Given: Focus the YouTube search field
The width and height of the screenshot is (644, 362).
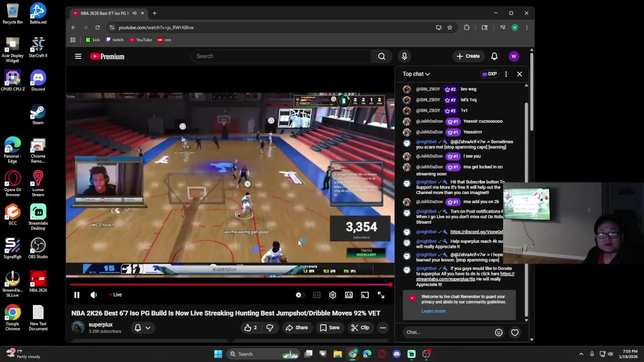Looking at the screenshot, I should [x=281, y=56].
